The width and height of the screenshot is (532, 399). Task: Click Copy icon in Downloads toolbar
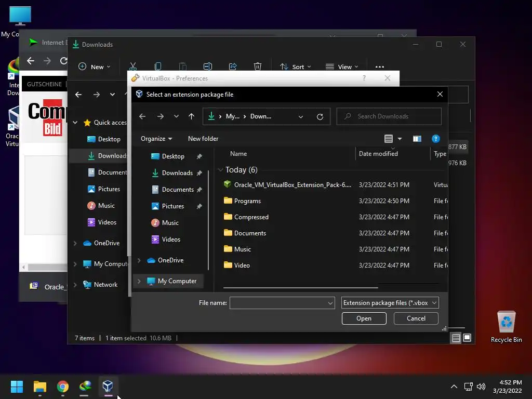point(158,66)
